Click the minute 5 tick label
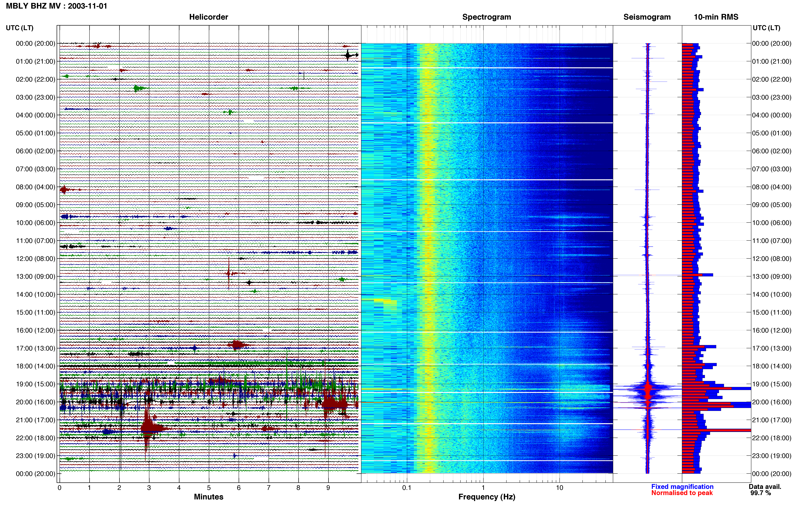 (x=209, y=487)
